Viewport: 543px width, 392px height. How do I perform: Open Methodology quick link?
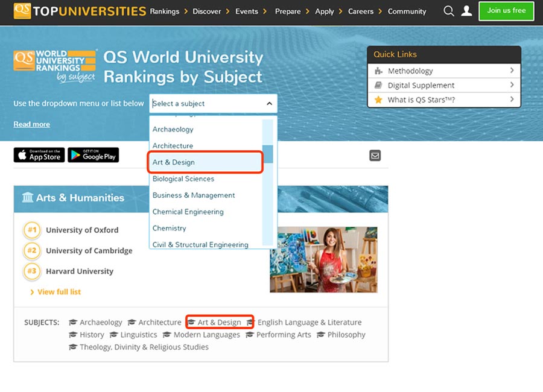click(x=444, y=71)
